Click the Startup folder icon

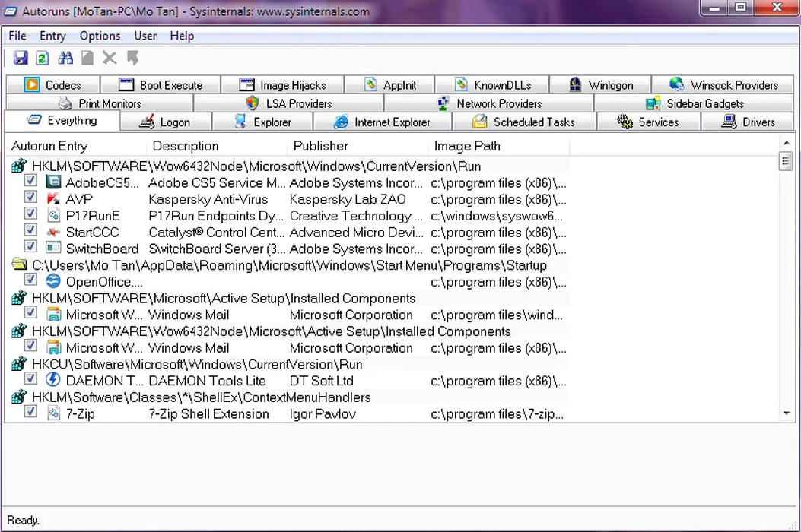(20, 264)
